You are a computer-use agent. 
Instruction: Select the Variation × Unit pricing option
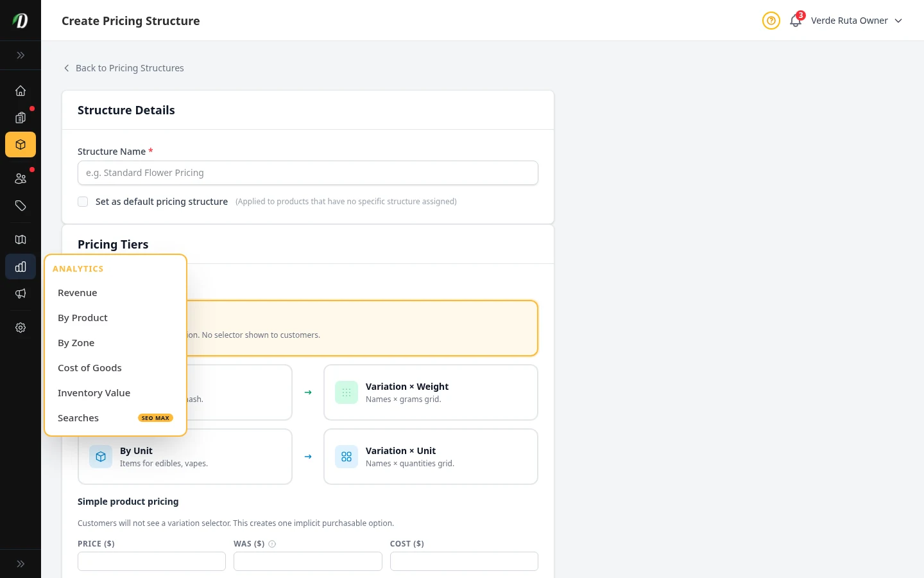click(431, 456)
